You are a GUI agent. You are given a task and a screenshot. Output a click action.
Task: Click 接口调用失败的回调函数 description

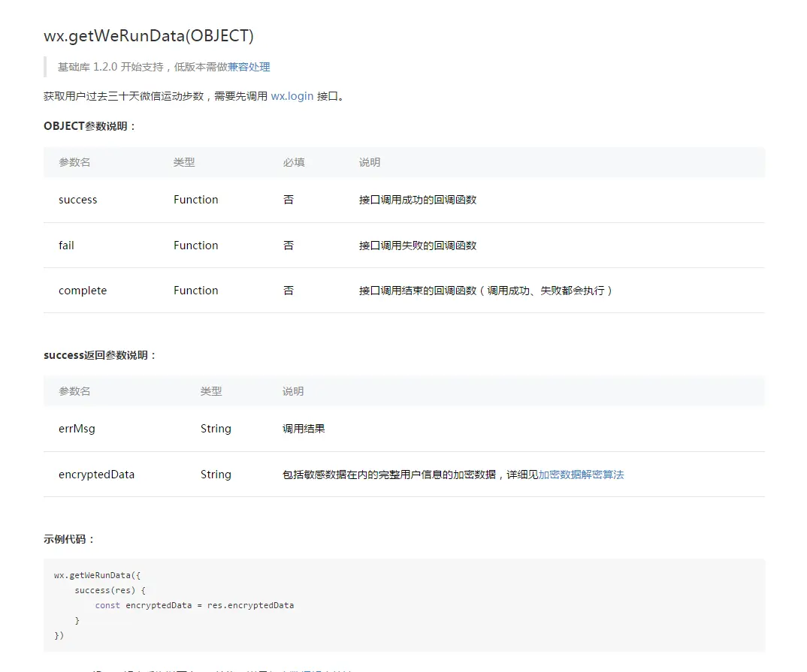tap(417, 246)
